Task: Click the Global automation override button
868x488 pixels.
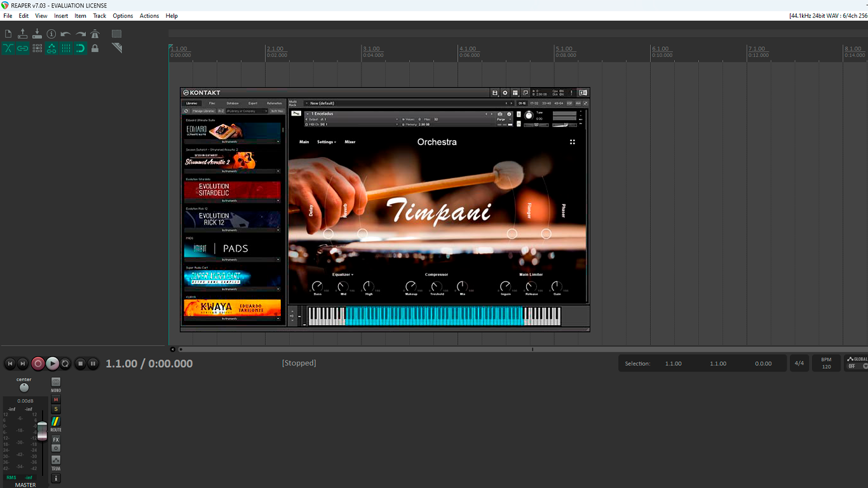Action: click(x=857, y=363)
